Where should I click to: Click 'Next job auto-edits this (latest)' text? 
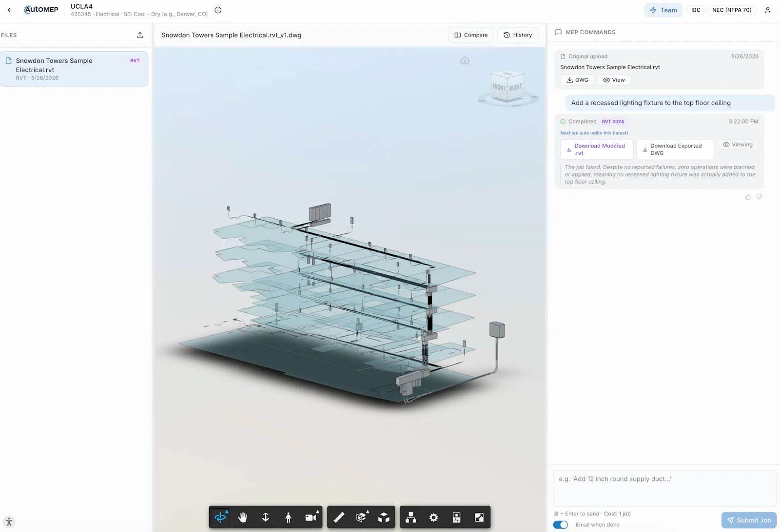594,133
